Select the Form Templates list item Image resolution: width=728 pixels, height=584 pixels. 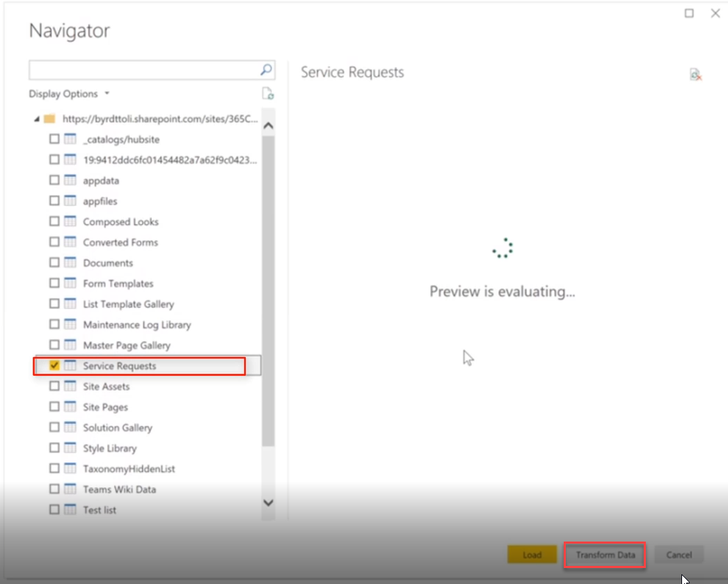click(118, 283)
